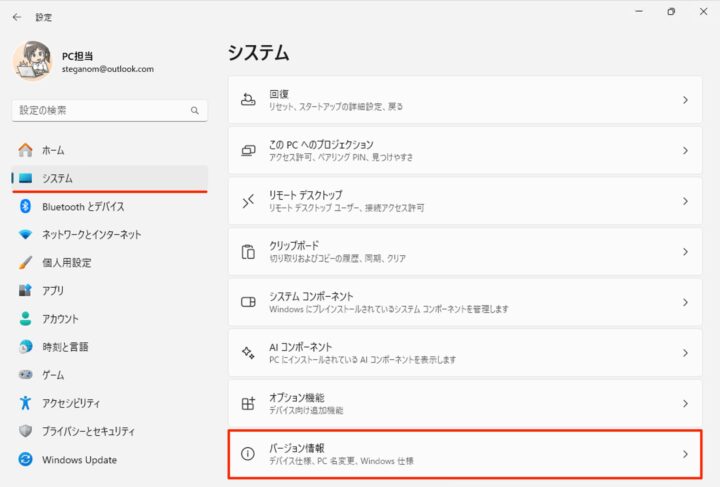This screenshot has width=720, height=487.
Task: Open ネットワークとインターネット settings
Action: [109, 235]
